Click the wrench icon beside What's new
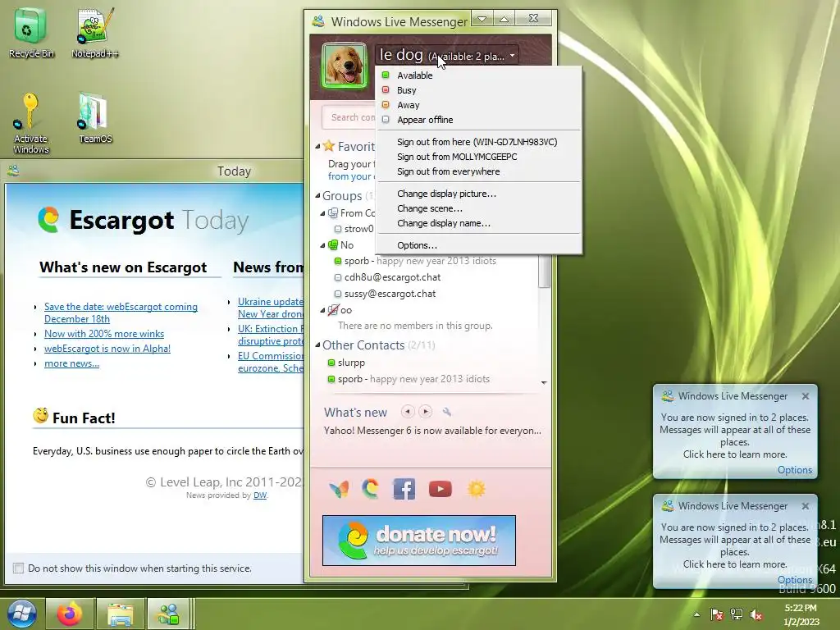Viewport: 840px width, 630px height. click(447, 412)
